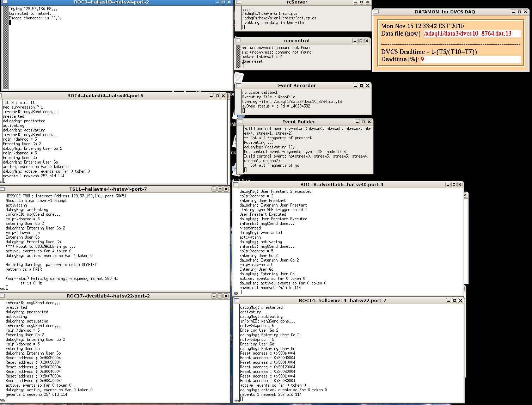Screen dimensions: 532x405
Task: Open the window menu icon of rcServer
Action: (x=239, y=2)
